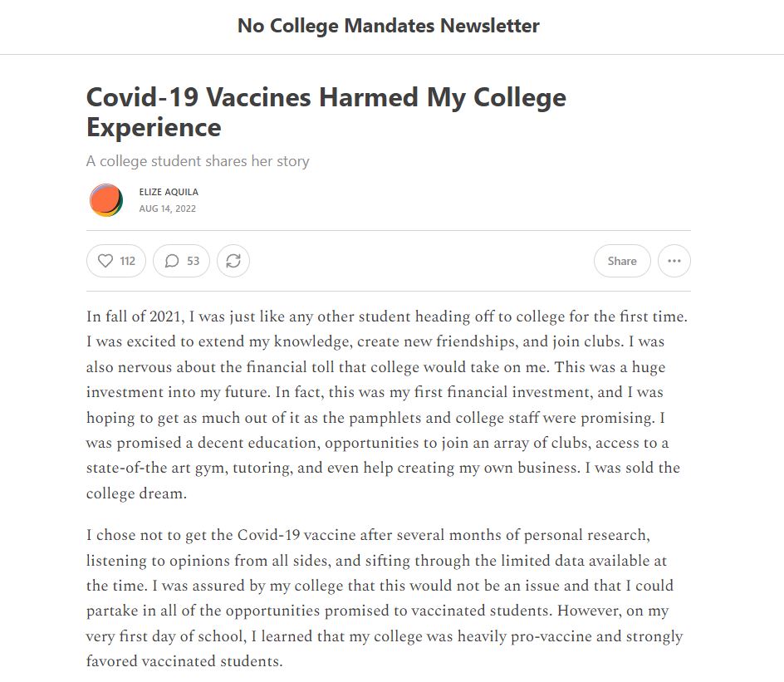This screenshot has width=784, height=682.
Task: Open the three-dot more options menu
Action: 674,261
